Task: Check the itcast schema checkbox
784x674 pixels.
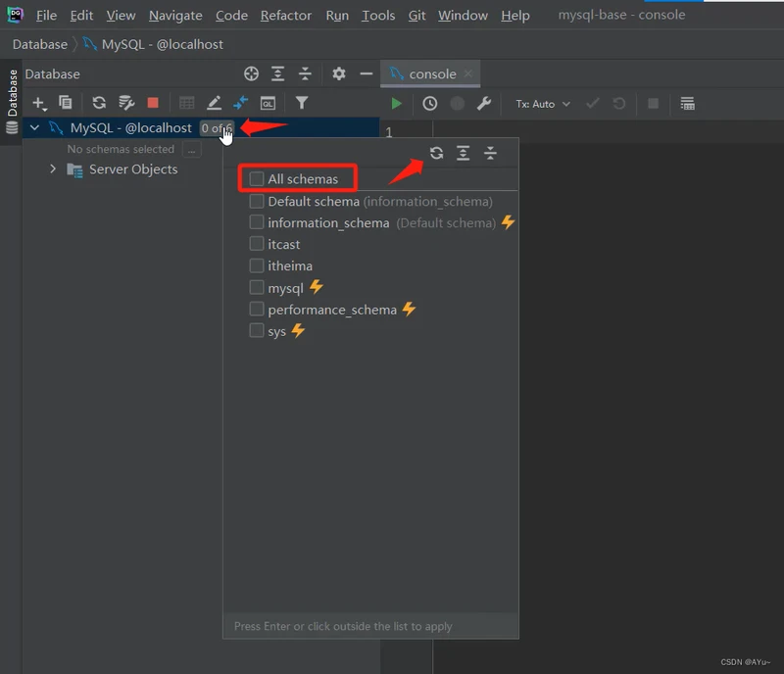Action: pyautogui.click(x=257, y=244)
